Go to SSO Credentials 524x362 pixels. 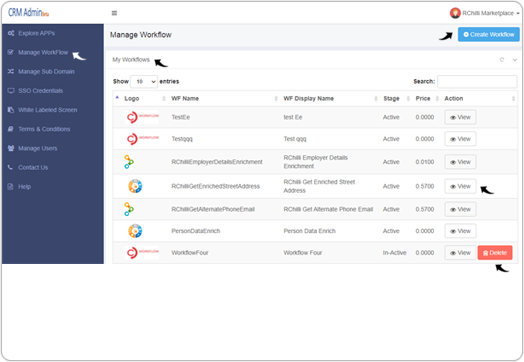click(40, 91)
